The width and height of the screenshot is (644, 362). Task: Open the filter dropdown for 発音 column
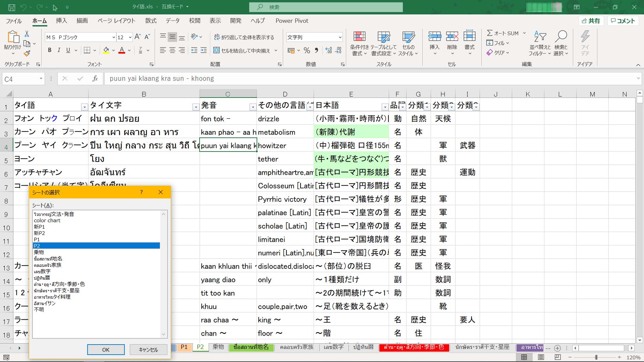(x=253, y=107)
